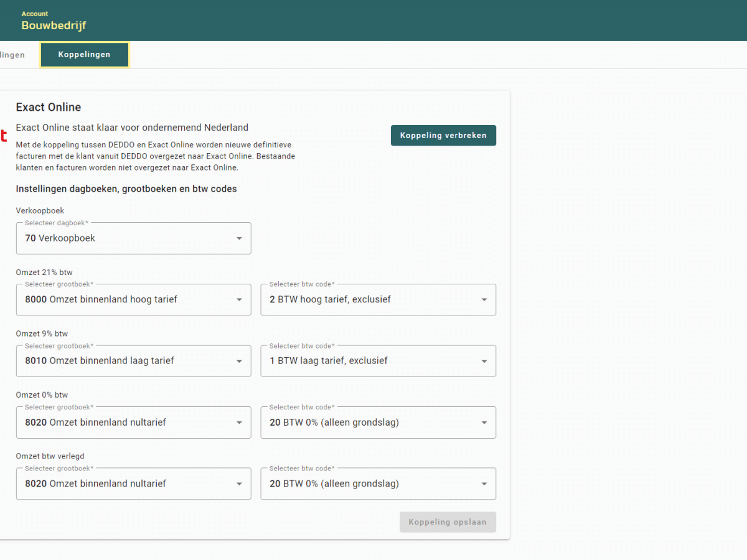Open the 70 Verkoopboek dagboek dropdown
The width and height of the screenshot is (747, 560).
[x=133, y=238]
